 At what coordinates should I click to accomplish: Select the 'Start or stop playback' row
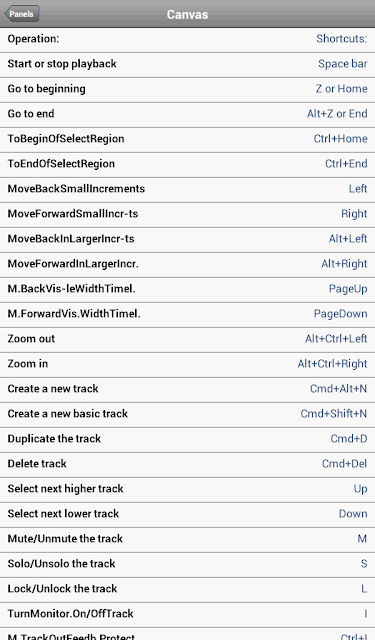(187, 64)
